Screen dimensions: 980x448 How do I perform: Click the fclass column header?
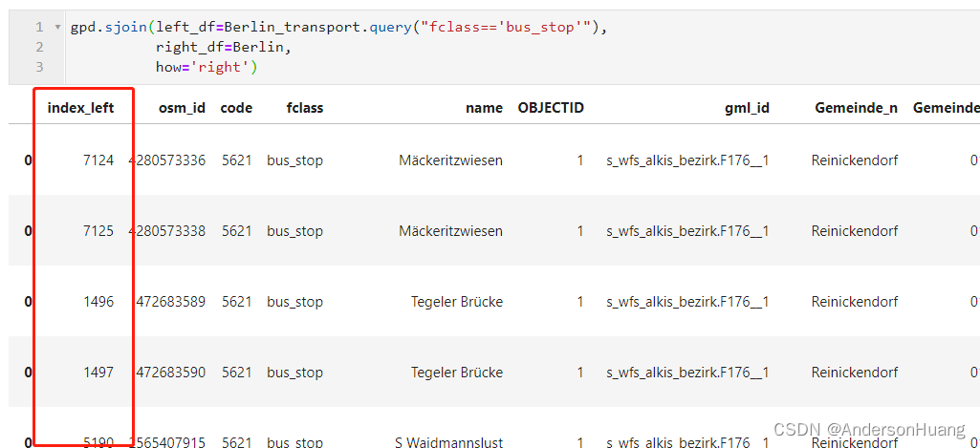[305, 108]
